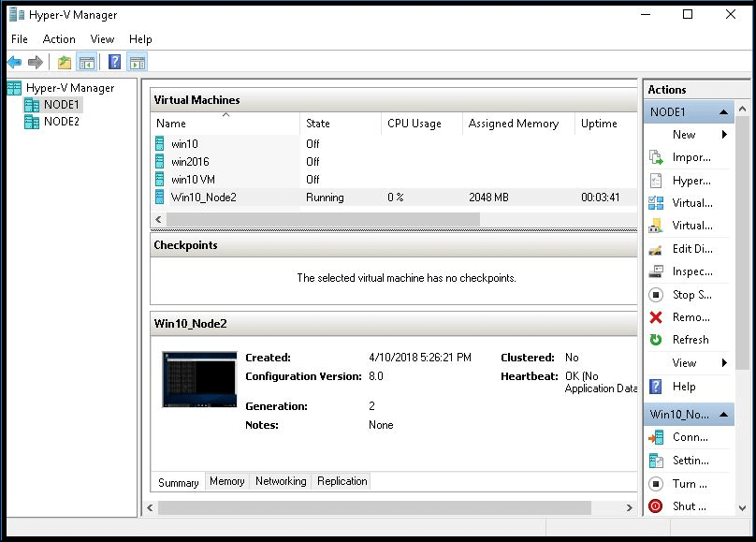Click the Virtual Machines list horizontal scrollbar
The image size is (756, 542).
(x=323, y=219)
